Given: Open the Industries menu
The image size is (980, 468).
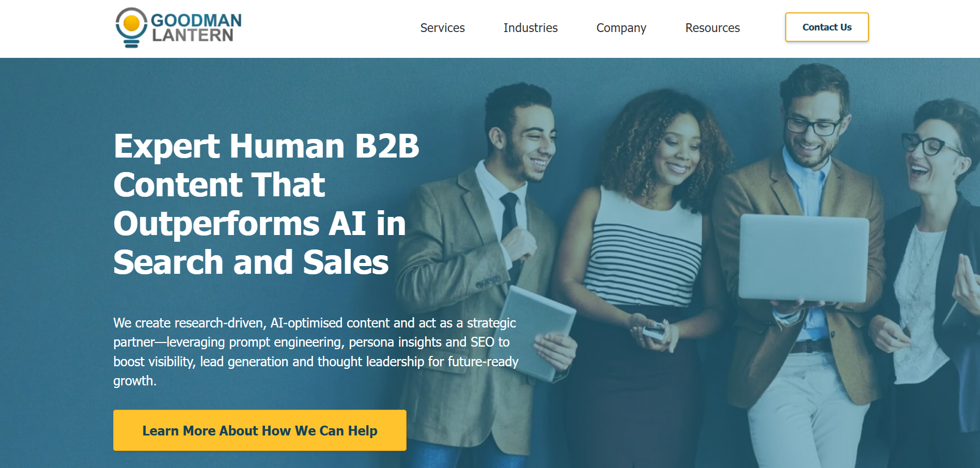Looking at the screenshot, I should (x=531, y=28).
